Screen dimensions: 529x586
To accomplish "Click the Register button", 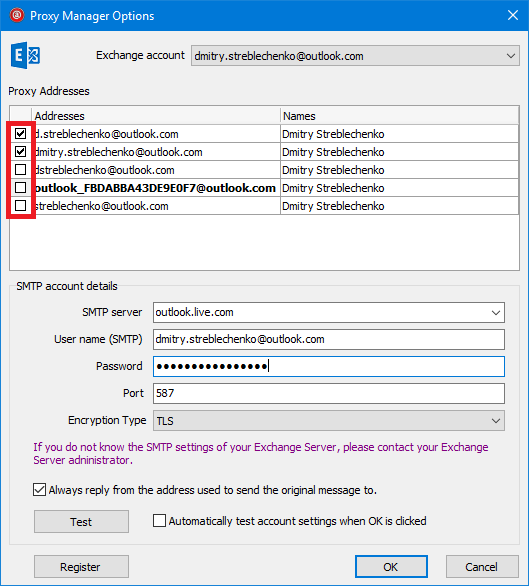I will 81,567.
